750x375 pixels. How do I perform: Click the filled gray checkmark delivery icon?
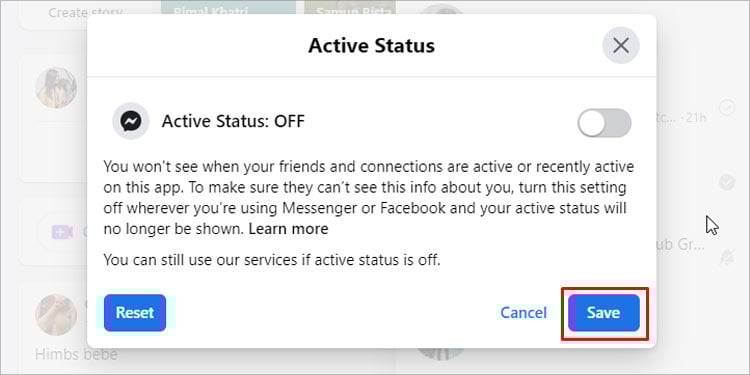727,182
